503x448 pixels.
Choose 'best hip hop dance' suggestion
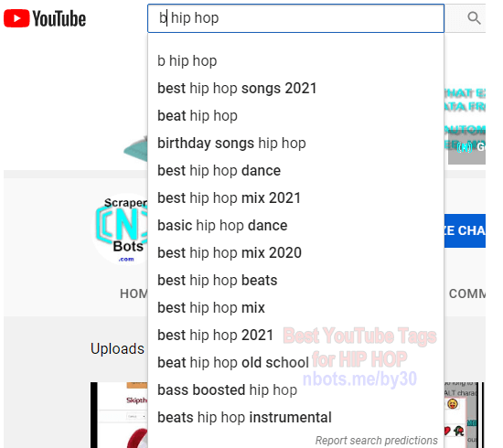click(295, 171)
